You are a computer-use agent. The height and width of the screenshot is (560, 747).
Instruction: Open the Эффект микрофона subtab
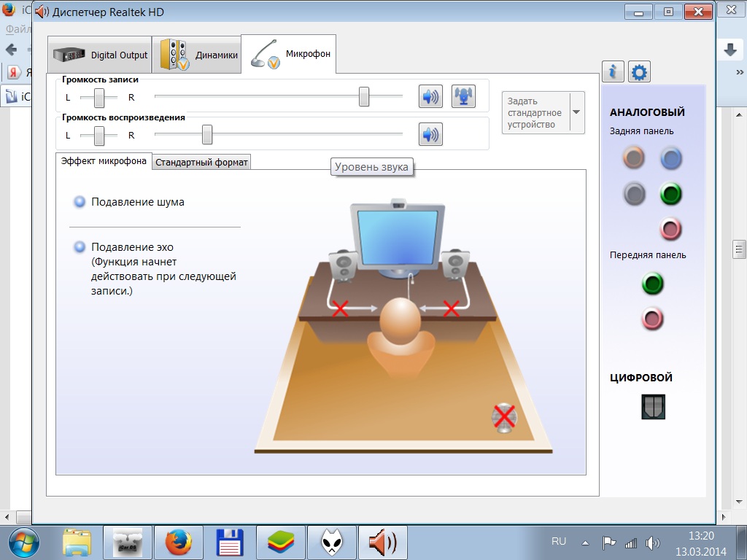coord(104,161)
